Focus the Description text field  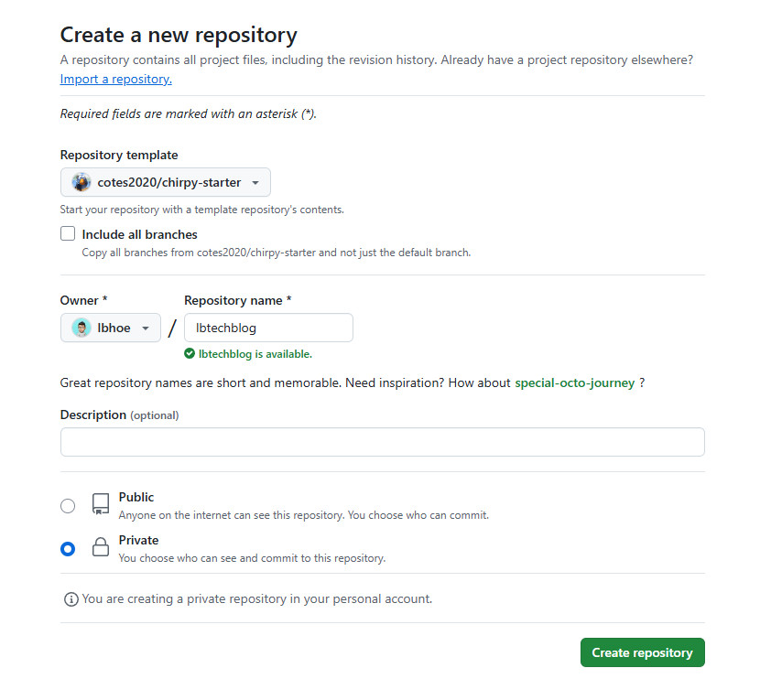tap(382, 442)
